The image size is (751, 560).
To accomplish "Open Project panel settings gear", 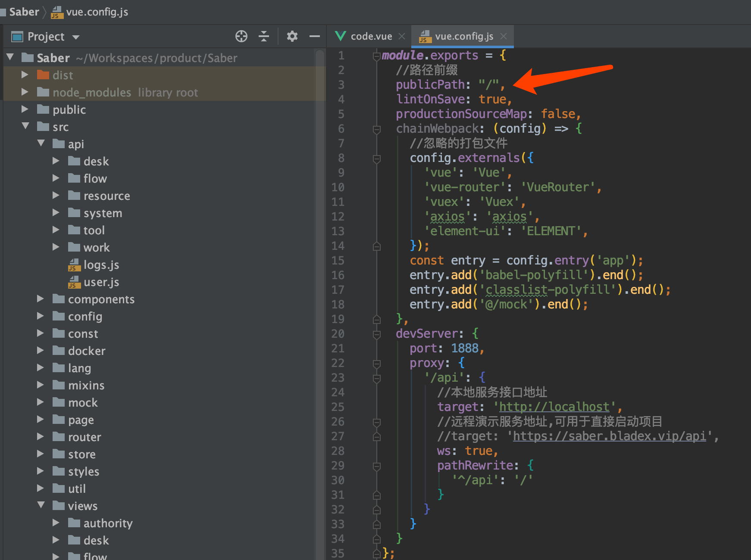I will coord(292,36).
